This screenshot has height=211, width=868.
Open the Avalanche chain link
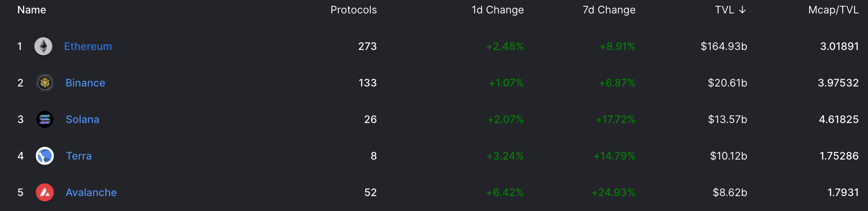pyautogui.click(x=91, y=192)
